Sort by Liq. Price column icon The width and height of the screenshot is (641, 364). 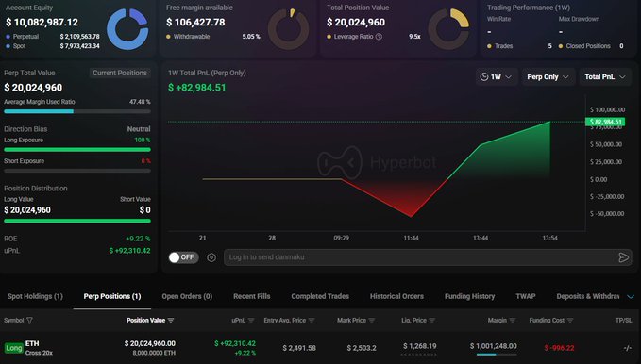click(432, 321)
